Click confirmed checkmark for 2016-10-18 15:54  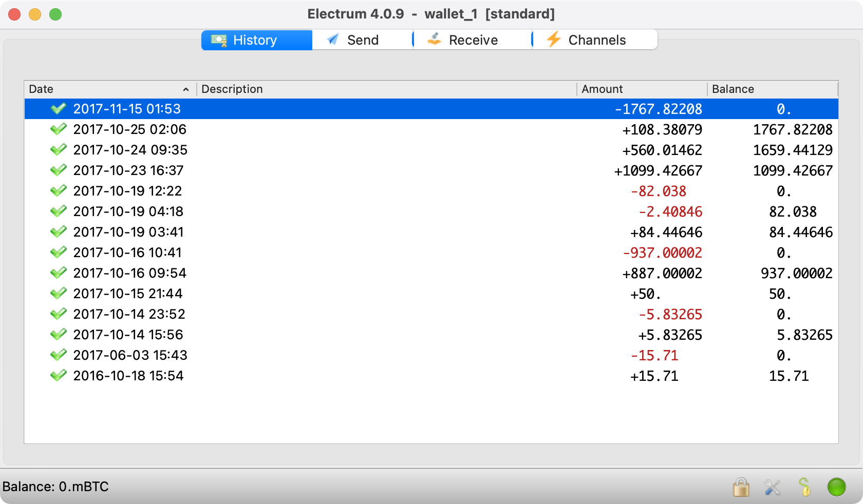pos(59,375)
